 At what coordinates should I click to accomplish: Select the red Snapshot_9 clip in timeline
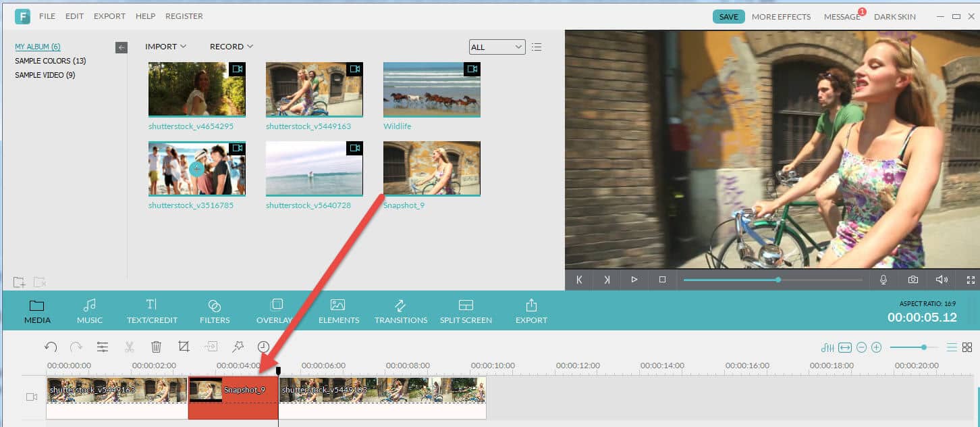pos(234,398)
